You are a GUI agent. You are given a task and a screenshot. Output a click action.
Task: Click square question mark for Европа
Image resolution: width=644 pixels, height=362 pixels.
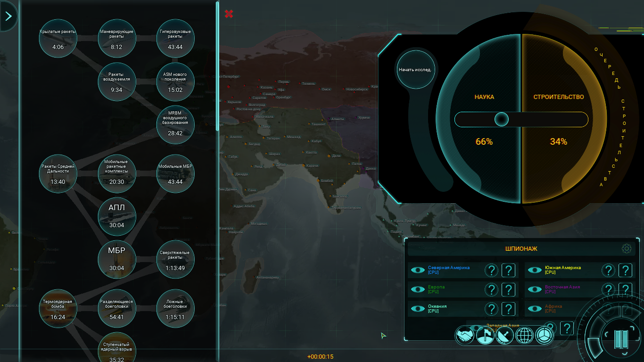508,289
